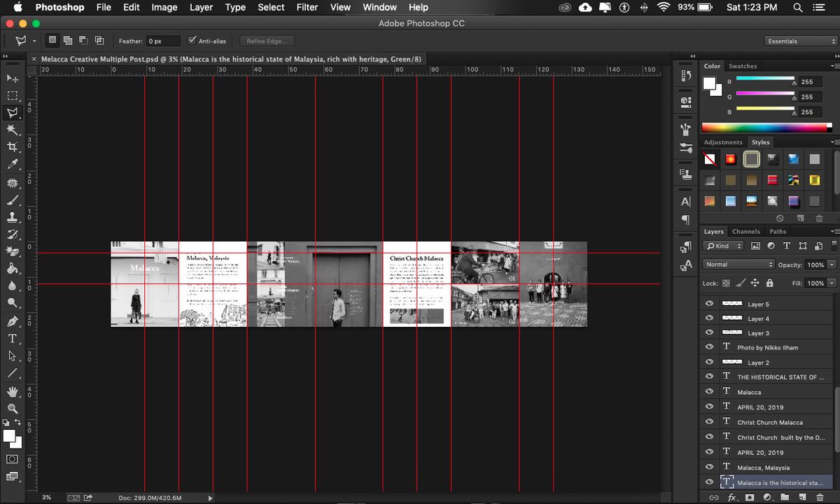840x504 pixels.
Task: Open the Fill slider dropdown arrow
Action: pos(831,283)
